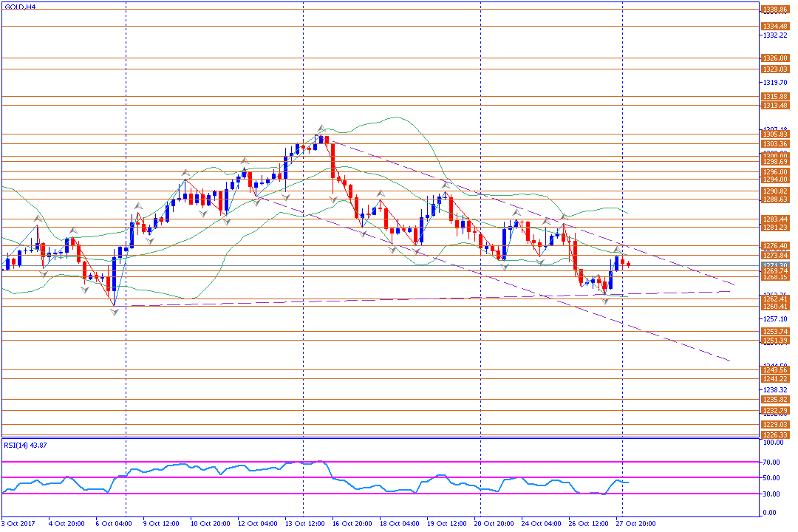Screen dimensions: 798x532
Task: Click the GOLD,H4 chart title
Action: coord(20,7)
